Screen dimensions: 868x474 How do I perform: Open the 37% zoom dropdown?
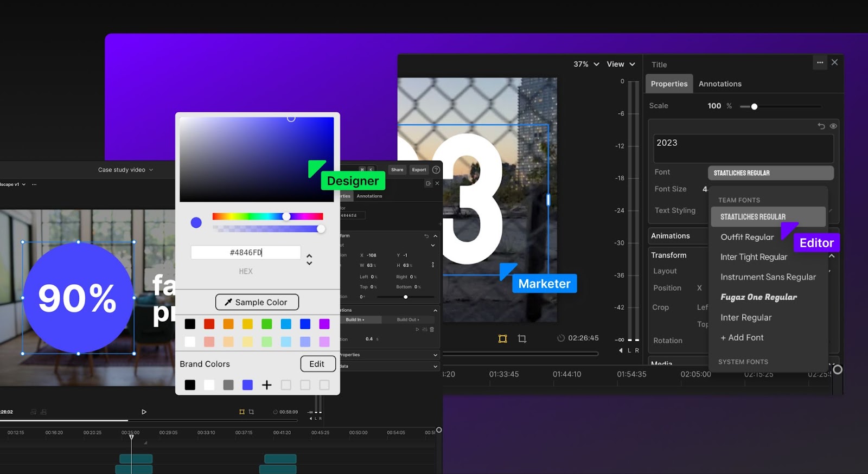pos(586,64)
